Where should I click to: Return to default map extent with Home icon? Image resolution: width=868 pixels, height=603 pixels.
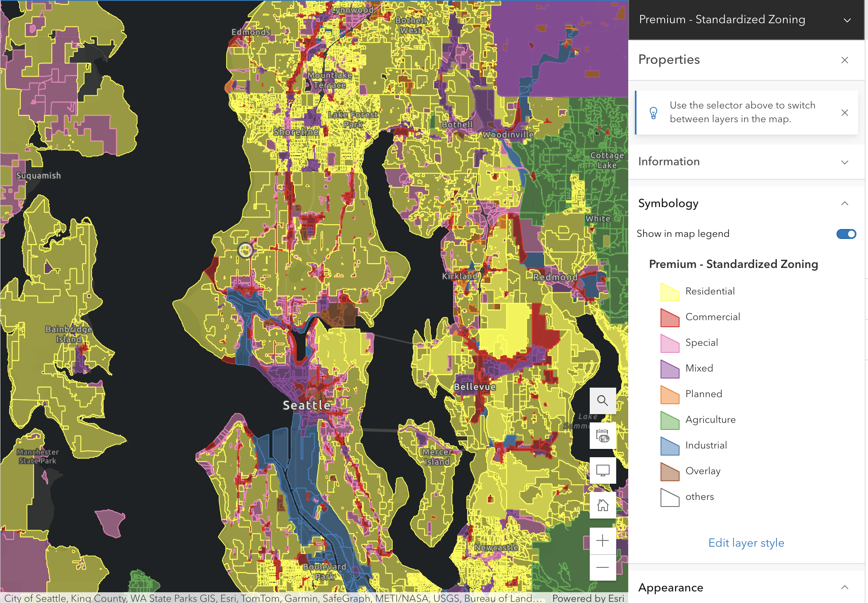point(603,505)
